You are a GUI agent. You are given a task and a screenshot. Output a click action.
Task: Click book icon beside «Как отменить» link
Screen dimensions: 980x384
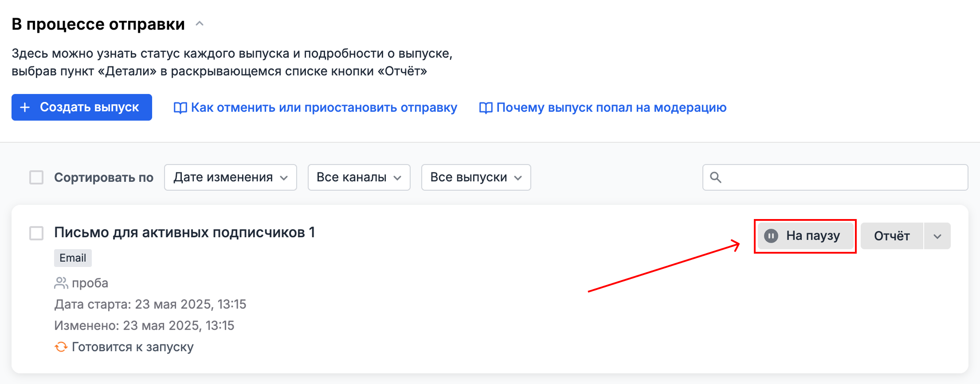click(x=180, y=108)
